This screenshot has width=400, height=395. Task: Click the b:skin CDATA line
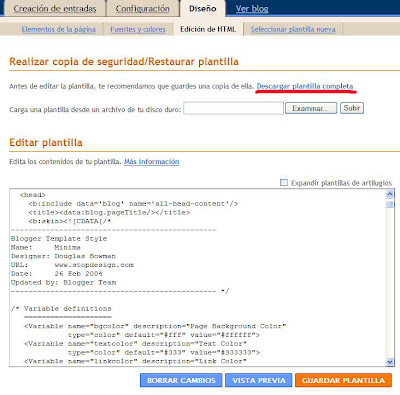[x=70, y=221]
